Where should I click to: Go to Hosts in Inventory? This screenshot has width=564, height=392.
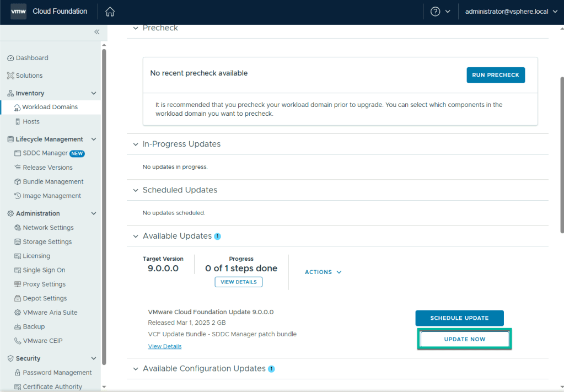(31, 121)
